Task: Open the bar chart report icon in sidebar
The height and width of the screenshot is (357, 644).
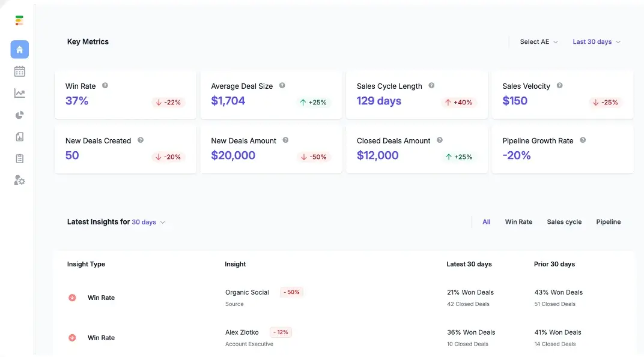Action: point(19,137)
